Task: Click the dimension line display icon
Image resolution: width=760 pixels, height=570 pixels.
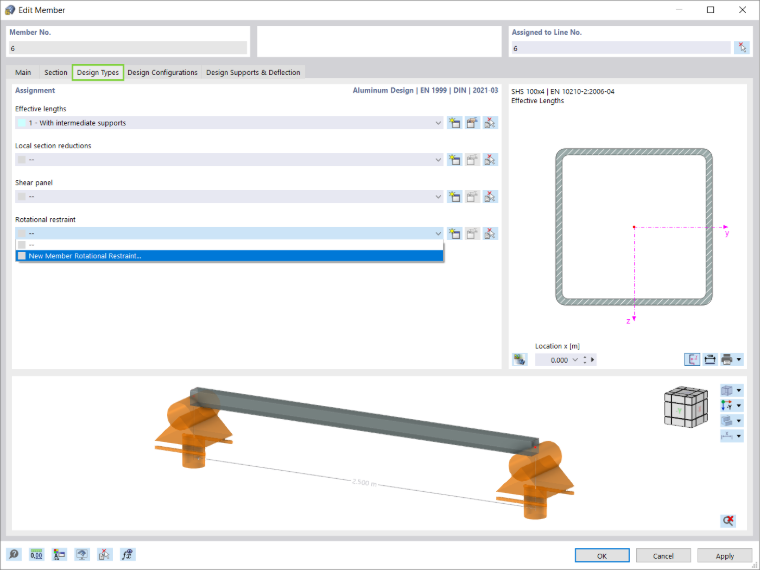Action: 727,436
